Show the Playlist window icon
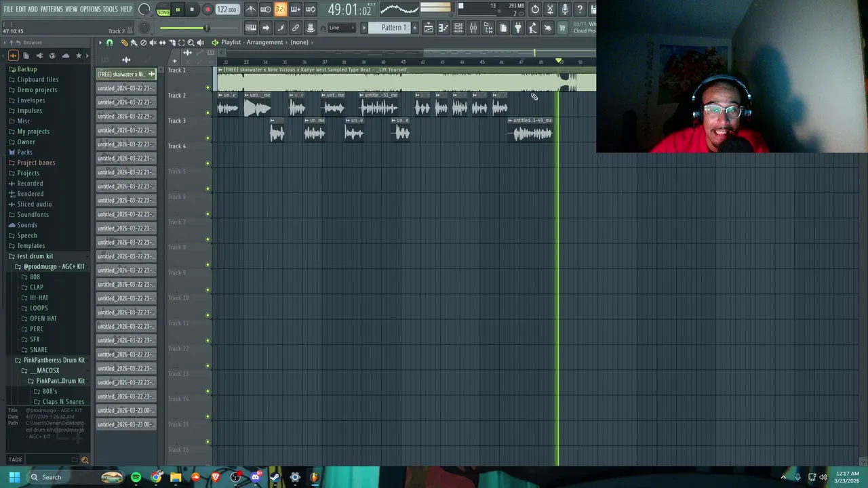Viewport: 868px width, 488px height. point(429,28)
